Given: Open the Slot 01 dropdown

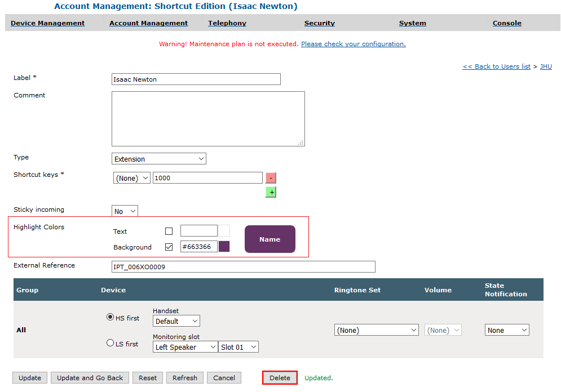Looking at the screenshot, I should (238, 347).
